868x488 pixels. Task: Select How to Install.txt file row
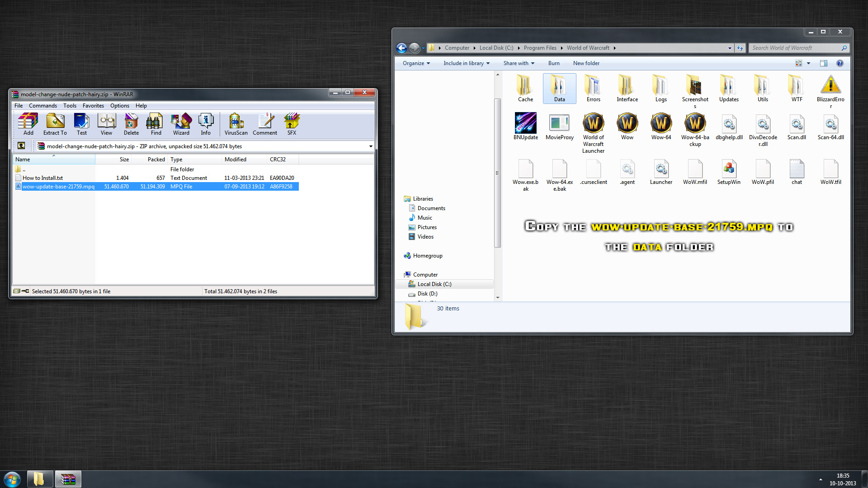[x=156, y=178]
